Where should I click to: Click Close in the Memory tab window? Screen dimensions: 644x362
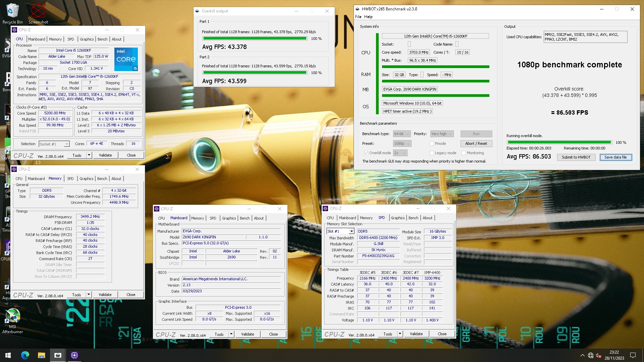(131, 295)
